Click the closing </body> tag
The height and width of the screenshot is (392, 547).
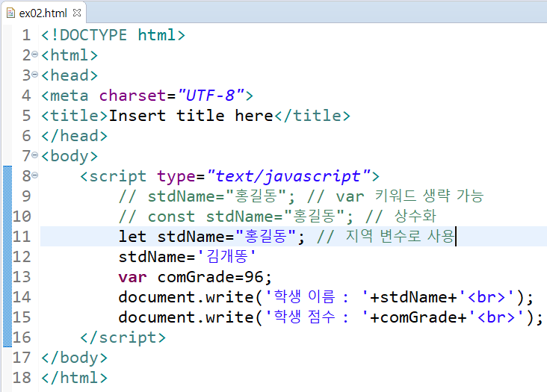[74, 358]
